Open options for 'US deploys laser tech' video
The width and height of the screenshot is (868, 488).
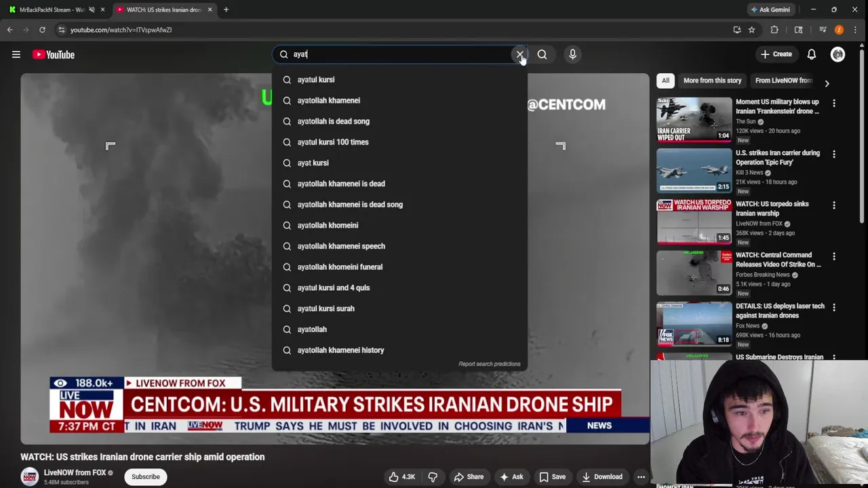834,307
